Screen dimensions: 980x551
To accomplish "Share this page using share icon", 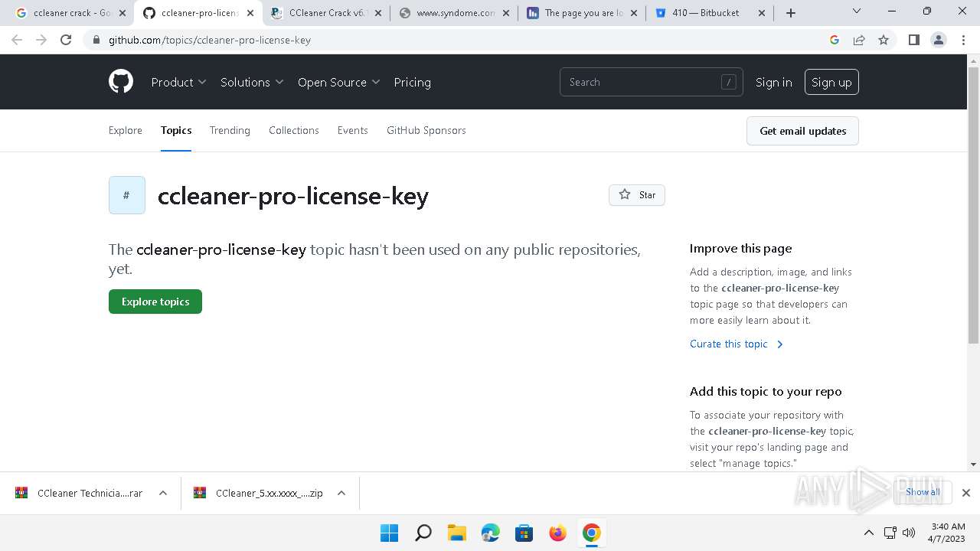I will pyautogui.click(x=859, y=40).
